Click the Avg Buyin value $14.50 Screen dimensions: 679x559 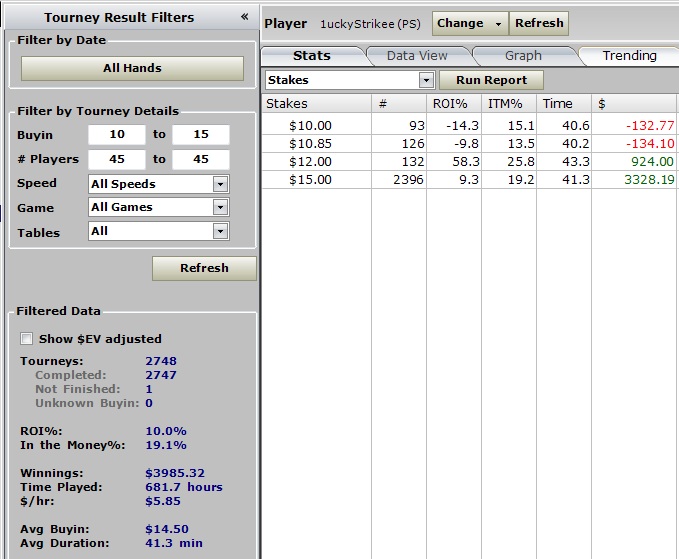tap(167, 529)
